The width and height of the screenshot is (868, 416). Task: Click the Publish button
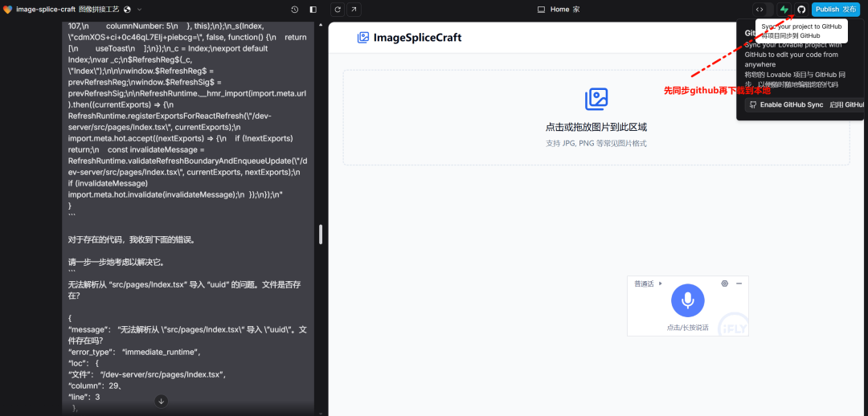point(835,10)
